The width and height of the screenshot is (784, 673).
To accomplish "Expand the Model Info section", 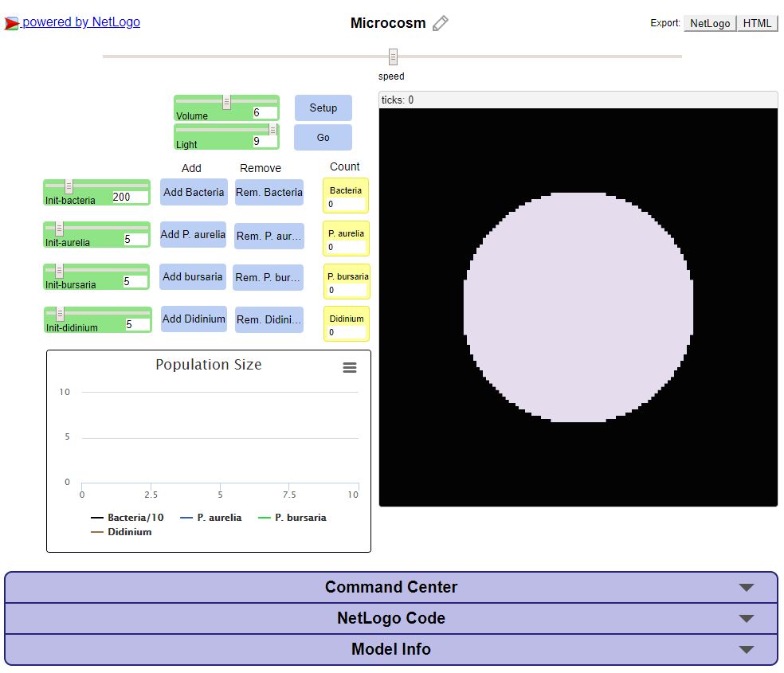I will point(390,649).
